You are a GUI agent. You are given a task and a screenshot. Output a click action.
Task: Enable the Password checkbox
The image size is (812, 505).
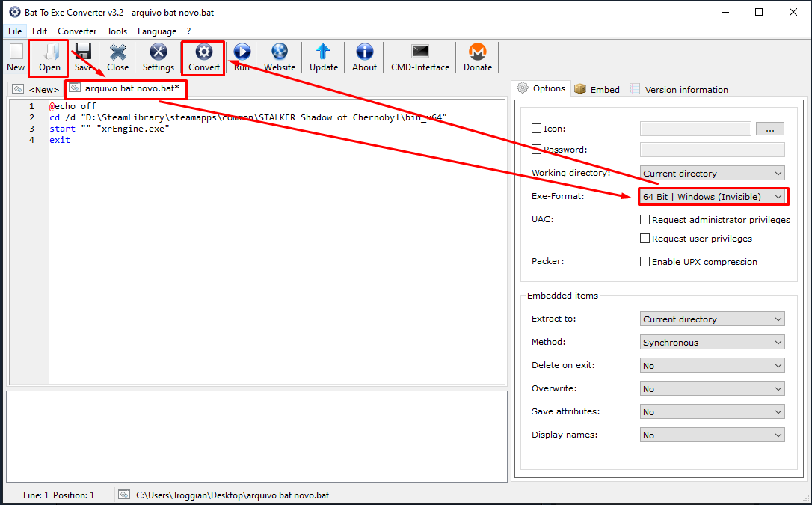pyautogui.click(x=537, y=149)
